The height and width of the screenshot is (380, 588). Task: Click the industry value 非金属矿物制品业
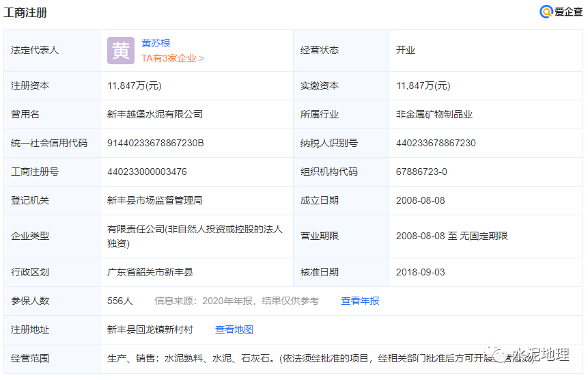(434, 114)
